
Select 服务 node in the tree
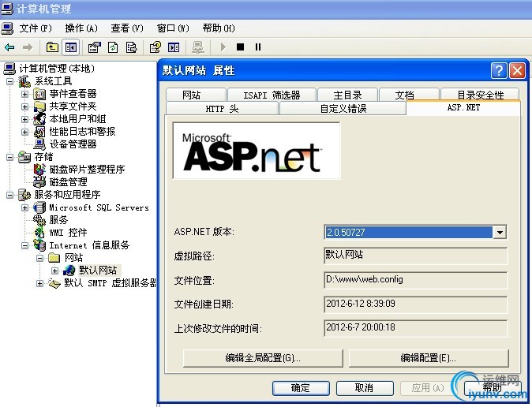58,220
